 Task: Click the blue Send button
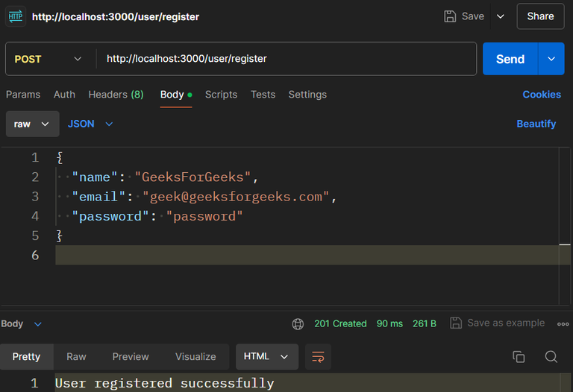pos(510,59)
